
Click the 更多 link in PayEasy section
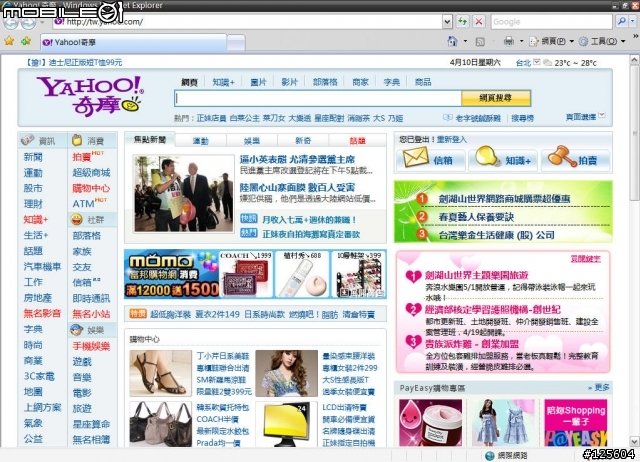[x=602, y=387]
